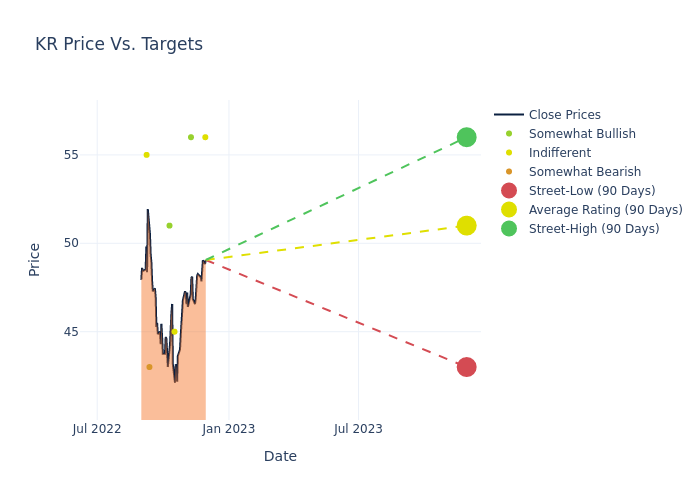
Task: Toggle Close Prices legend entry
Action: [x=564, y=115]
